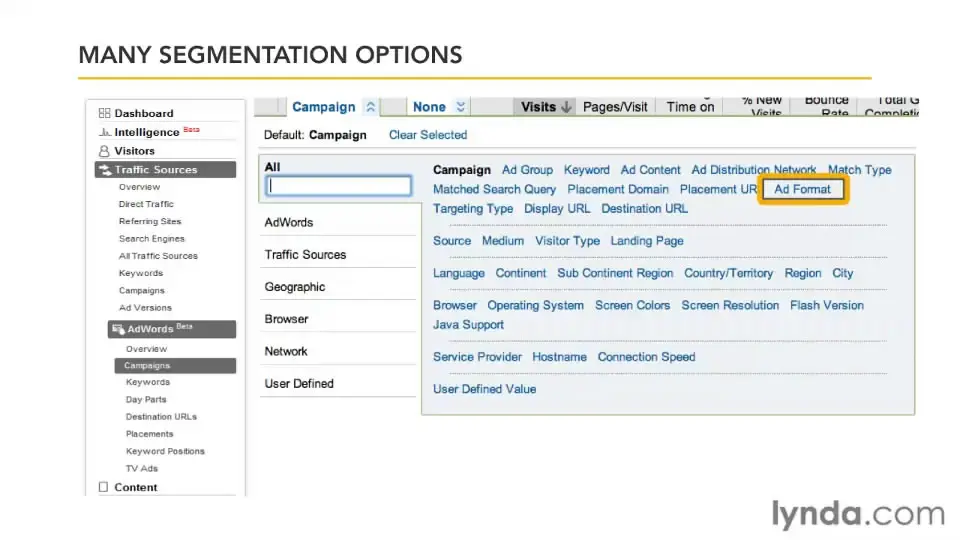The image size is (960, 540).
Task: Sort by the Visits down arrow
Action: tap(566, 107)
